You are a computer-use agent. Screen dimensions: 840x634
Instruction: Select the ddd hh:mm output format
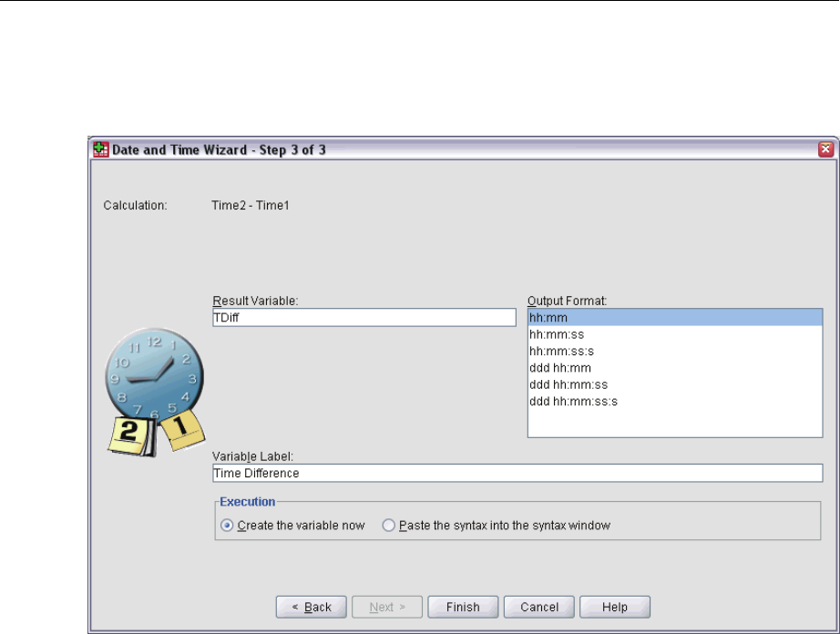[675, 368]
